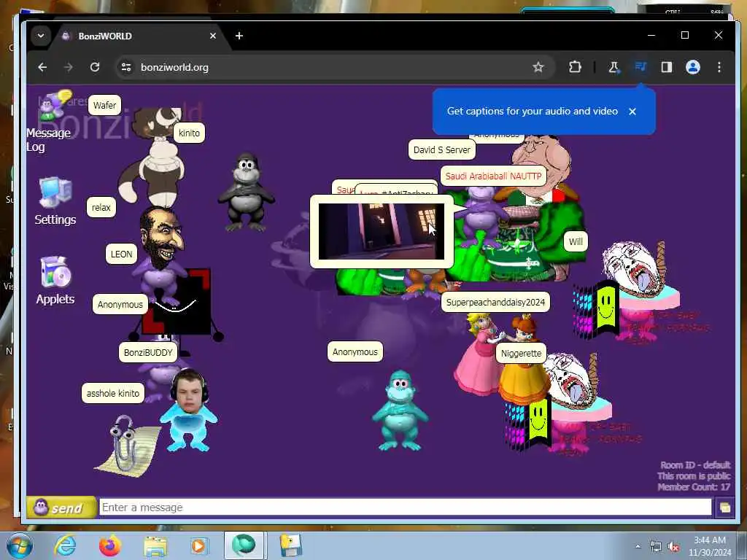
Task: Open the Windows Start orb
Action: click(x=20, y=545)
